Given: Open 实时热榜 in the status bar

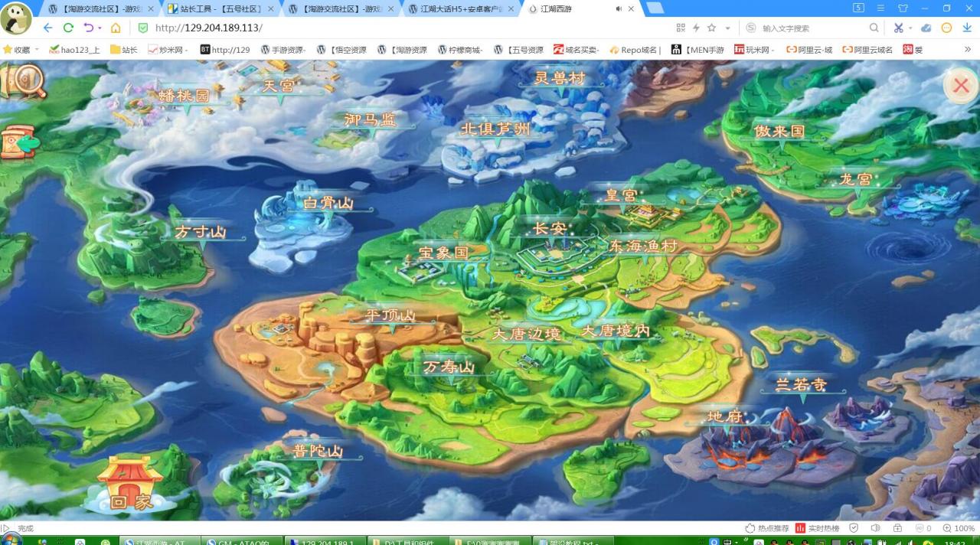Looking at the screenshot, I should [x=817, y=528].
